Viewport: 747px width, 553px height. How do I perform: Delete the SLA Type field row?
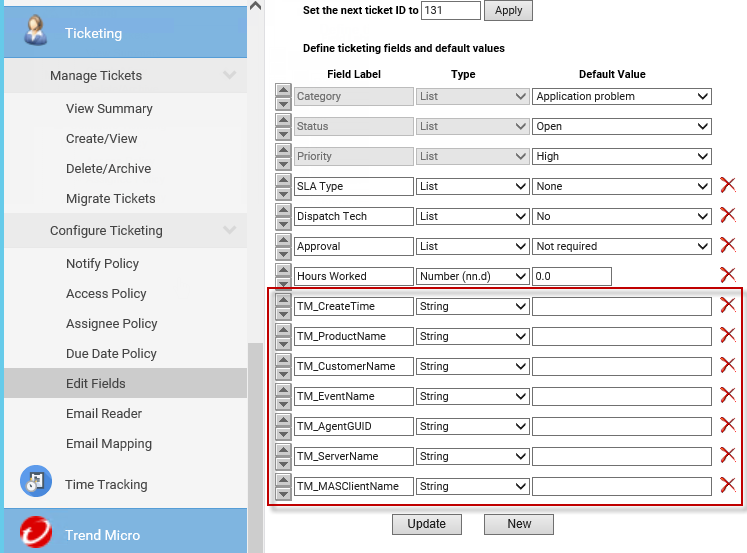pos(727,186)
